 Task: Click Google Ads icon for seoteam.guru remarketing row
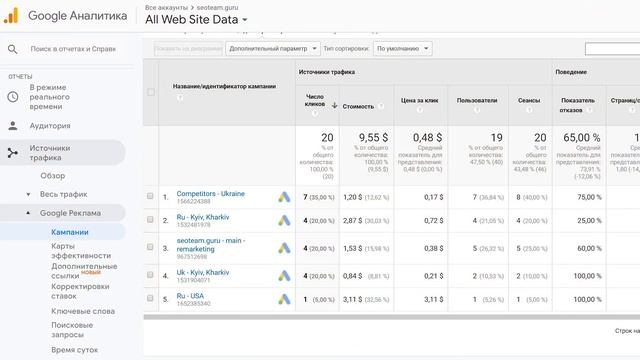click(284, 248)
